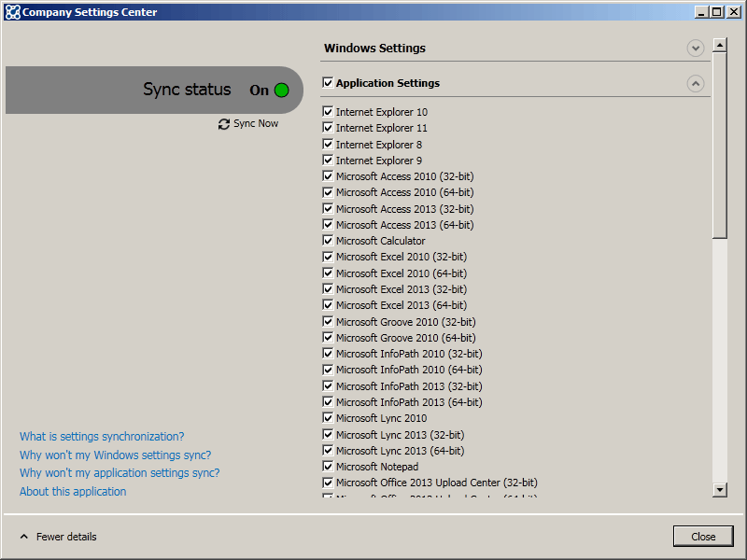
Task: Uncheck Microsoft Groove 2010 (32-bit)
Action: pyautogui.click(x=328, y=321)
